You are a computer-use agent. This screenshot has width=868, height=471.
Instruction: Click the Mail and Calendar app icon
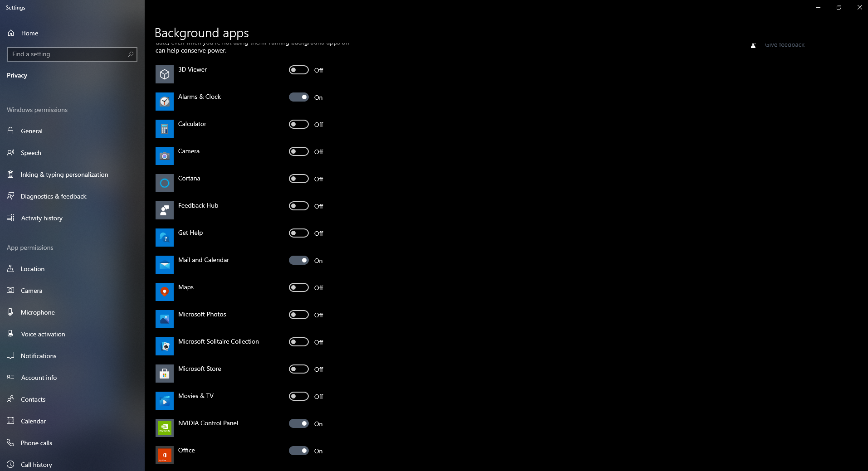point(165,265)
